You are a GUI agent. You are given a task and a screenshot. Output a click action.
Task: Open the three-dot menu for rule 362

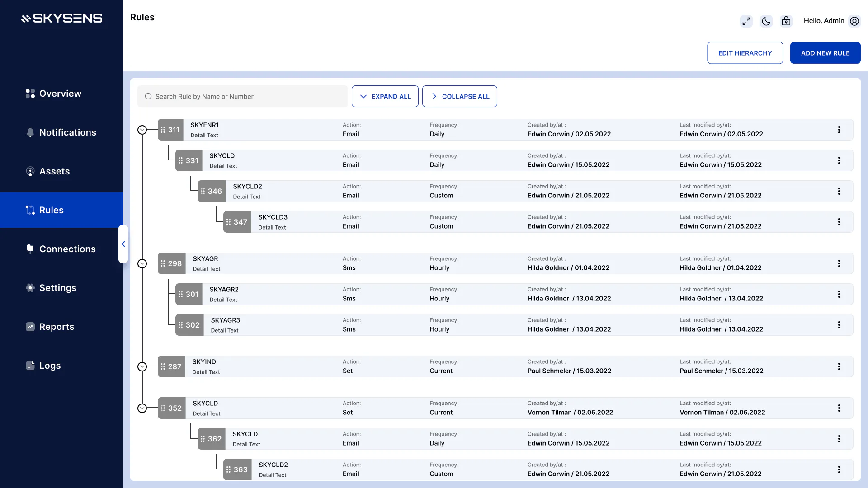coord(839,439)
